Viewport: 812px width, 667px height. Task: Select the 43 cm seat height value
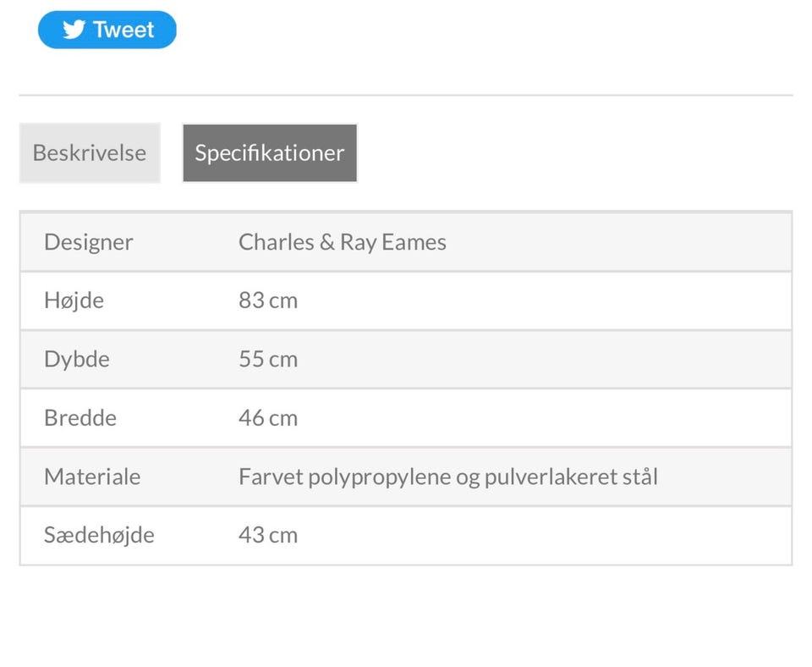pyautogui.click(x=268, y=535)
